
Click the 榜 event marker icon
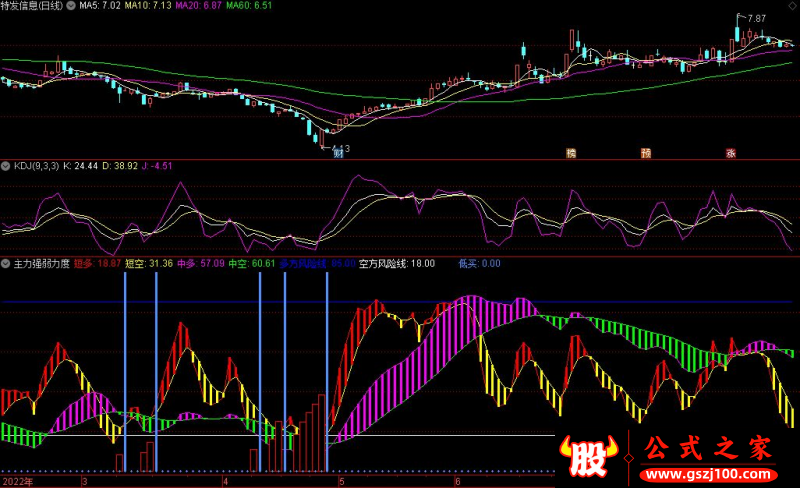[571, 153]
